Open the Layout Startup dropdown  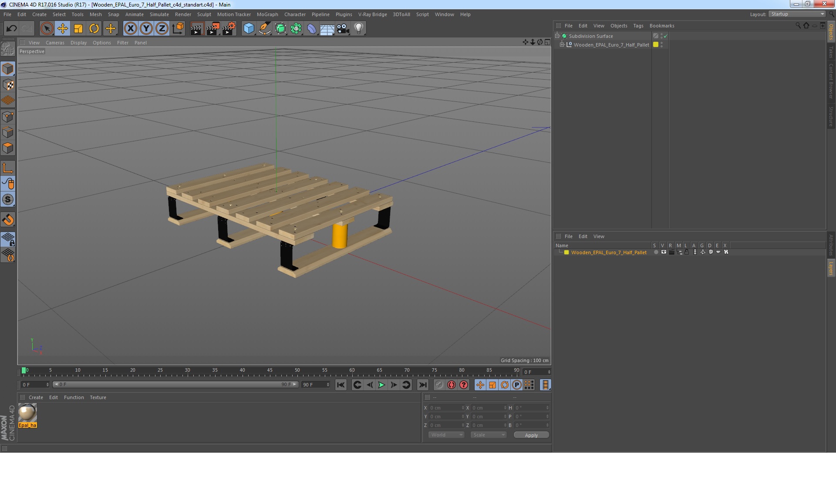point(797,14)
